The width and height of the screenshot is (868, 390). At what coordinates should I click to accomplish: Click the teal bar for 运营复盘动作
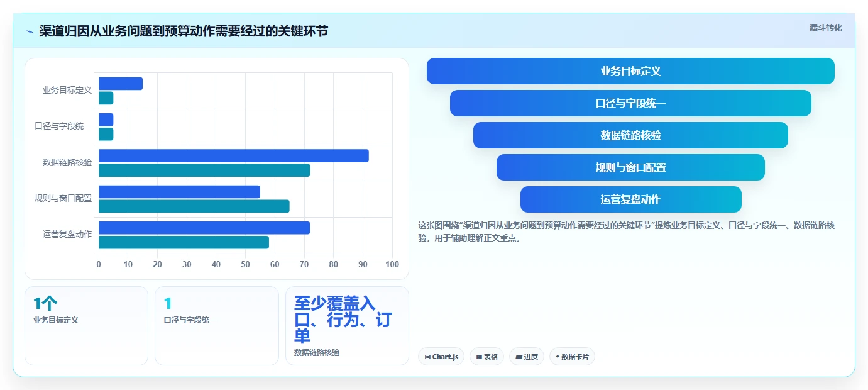[x=184, y=242]
